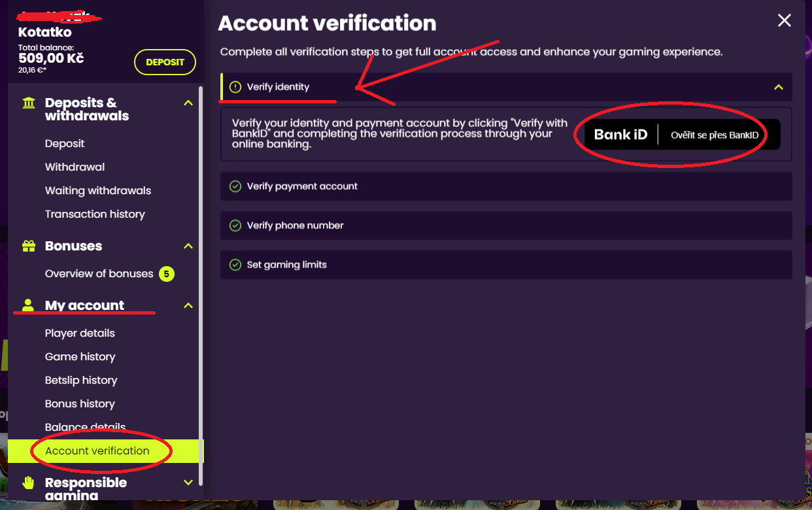Click the checkmark icon beside Set gaming limits
Screen dimensions: 812x510
tap(235, 265)
